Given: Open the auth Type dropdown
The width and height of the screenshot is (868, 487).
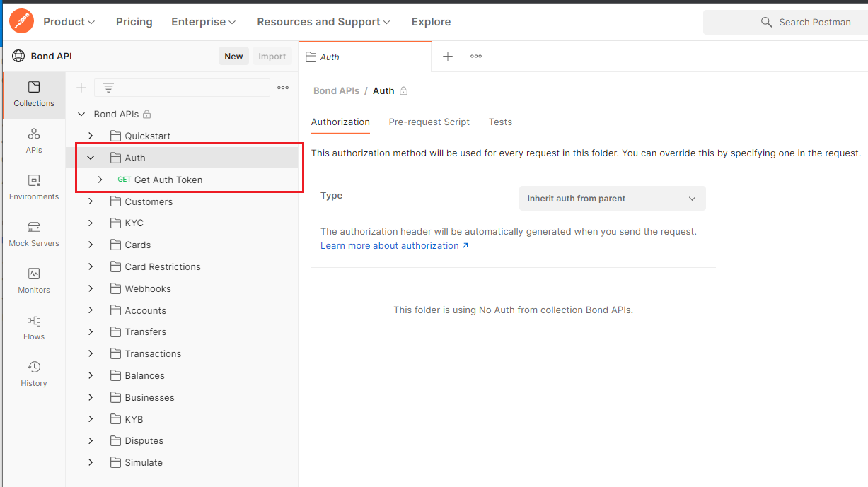Looking at the screenshot, I should (x=613, y=199).
